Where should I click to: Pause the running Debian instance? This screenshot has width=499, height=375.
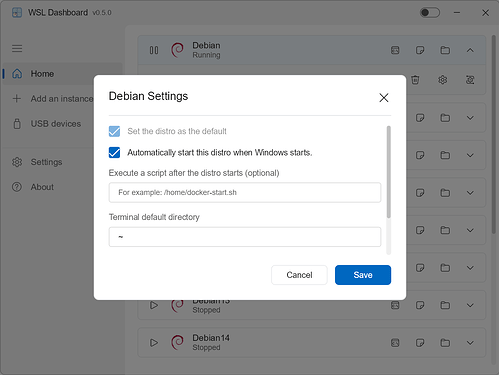click(154, 50)
